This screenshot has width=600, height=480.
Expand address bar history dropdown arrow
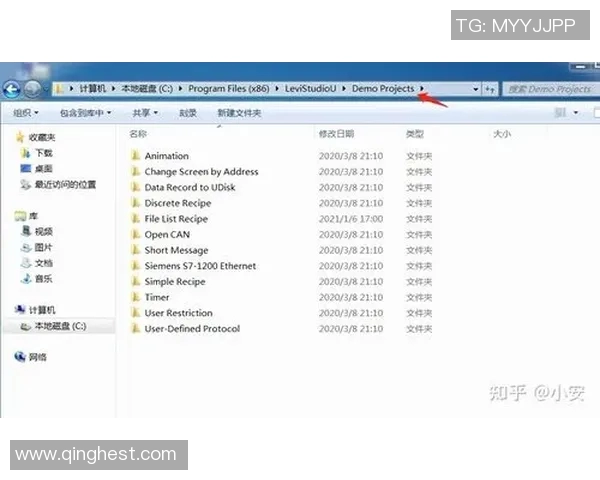(475, 90)
